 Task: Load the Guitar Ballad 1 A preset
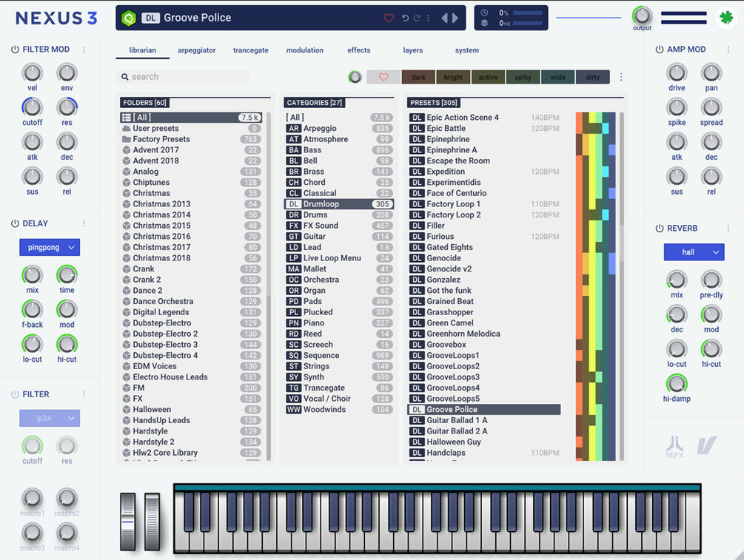tap(484, 420)
